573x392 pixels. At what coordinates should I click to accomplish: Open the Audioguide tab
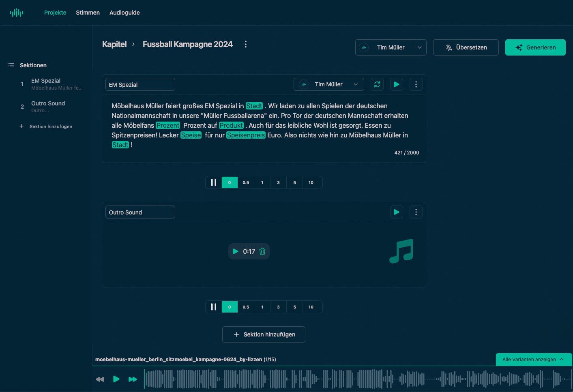[124, 13]
